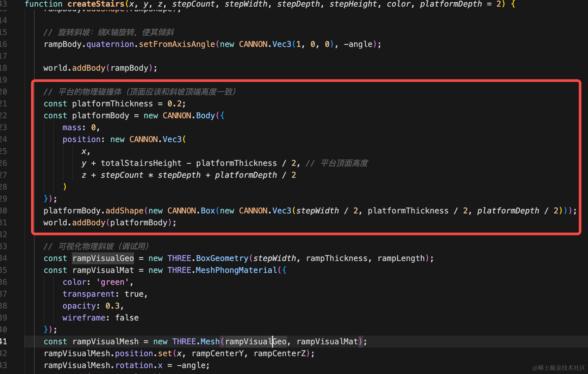Click 'rampVisualMesh.rotation.x = -angle;' line
Image resolution: width=588 pixels, height=374 pixels.
point(127,365)
